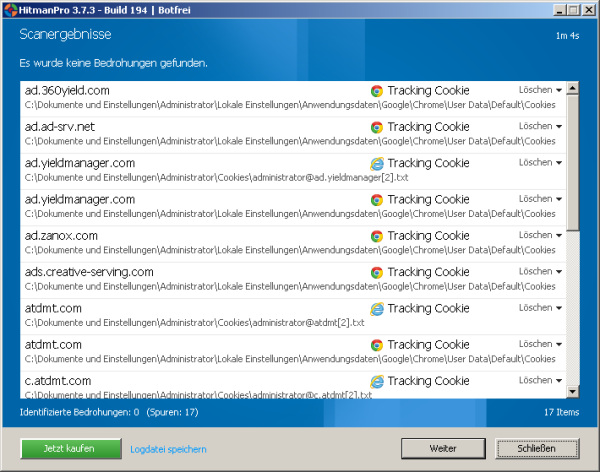This screenshot has height=472, width=600.
Task: Click the 17 Items counter
Action: pos(561,412)
